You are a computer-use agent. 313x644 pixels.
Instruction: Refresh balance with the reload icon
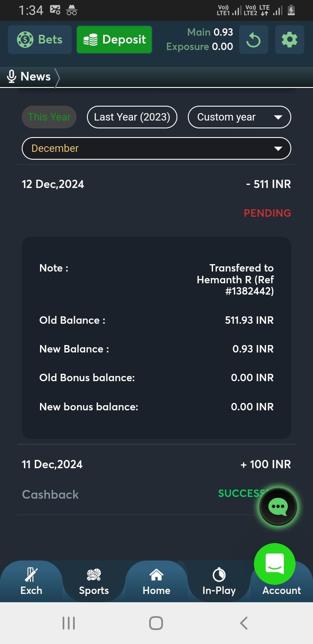click(253, 40)
